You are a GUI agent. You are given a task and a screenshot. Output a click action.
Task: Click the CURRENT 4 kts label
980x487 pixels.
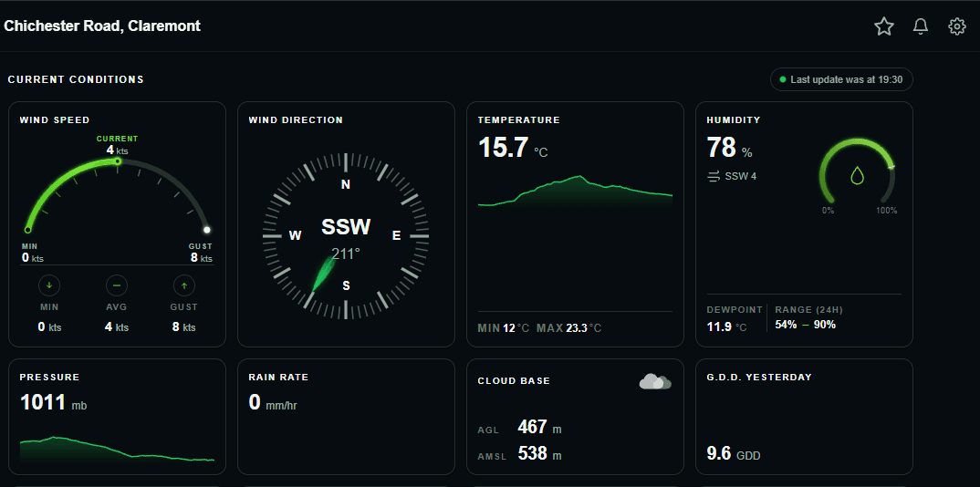pos(117,145)
